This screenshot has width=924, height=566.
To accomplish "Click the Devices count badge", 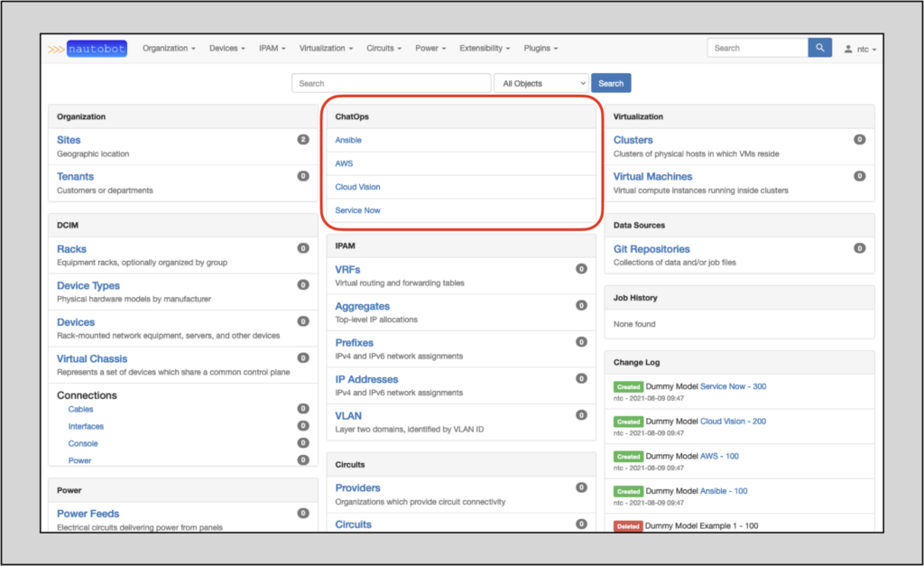I will (303, 321).
